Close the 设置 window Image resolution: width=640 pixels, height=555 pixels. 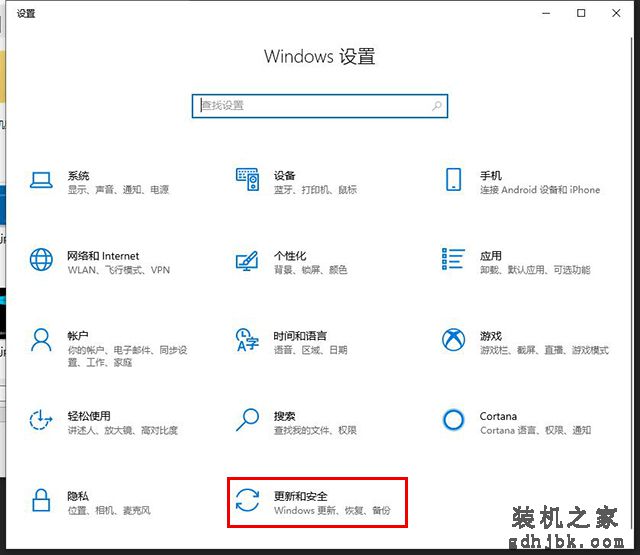616,13
